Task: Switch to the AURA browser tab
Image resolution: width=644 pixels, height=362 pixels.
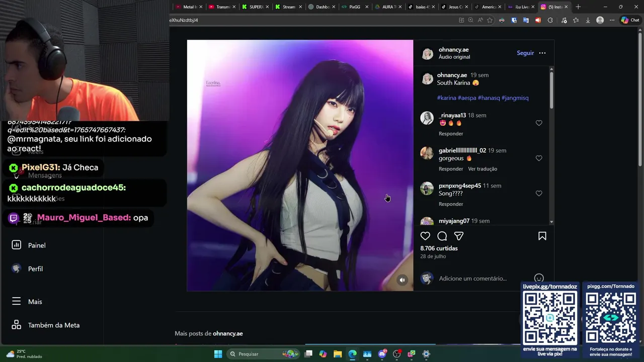Action: point(388,7)
